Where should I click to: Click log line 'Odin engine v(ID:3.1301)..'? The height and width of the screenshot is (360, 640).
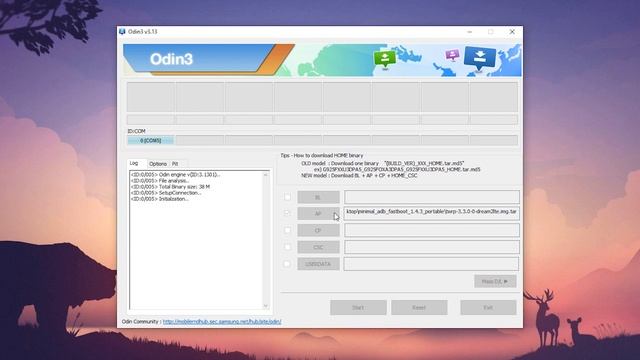(x=176, y=174)
